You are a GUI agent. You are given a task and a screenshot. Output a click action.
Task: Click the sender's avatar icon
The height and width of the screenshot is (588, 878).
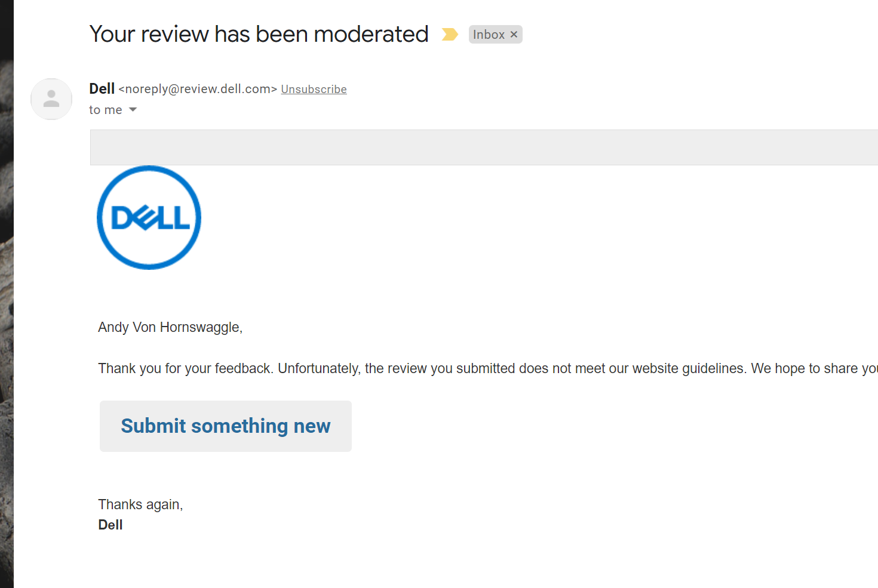(51, 99)
